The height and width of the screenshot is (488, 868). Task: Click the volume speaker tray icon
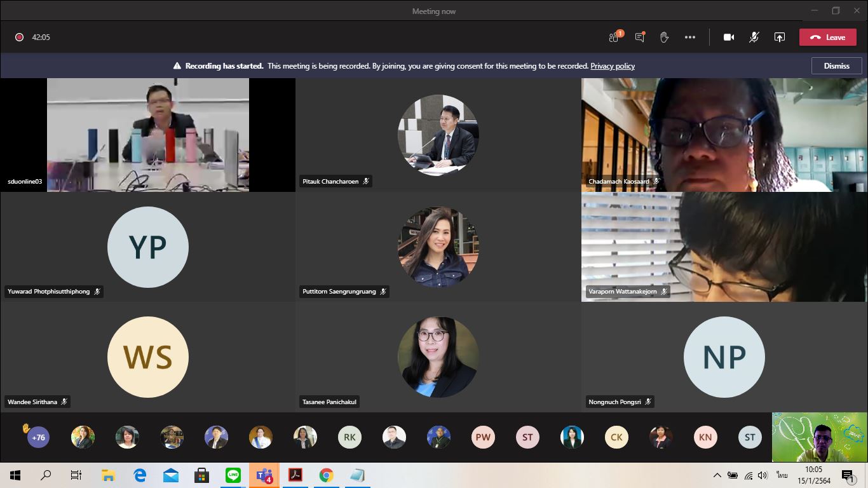tap(763, 475)
